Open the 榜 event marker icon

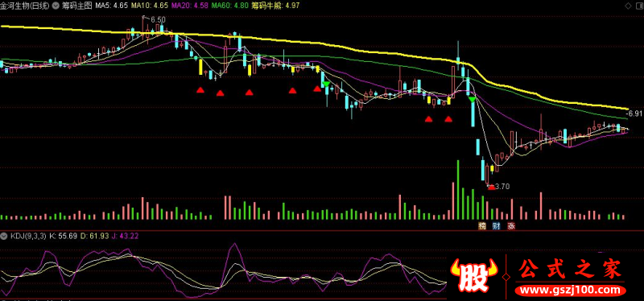coord(481,226)
